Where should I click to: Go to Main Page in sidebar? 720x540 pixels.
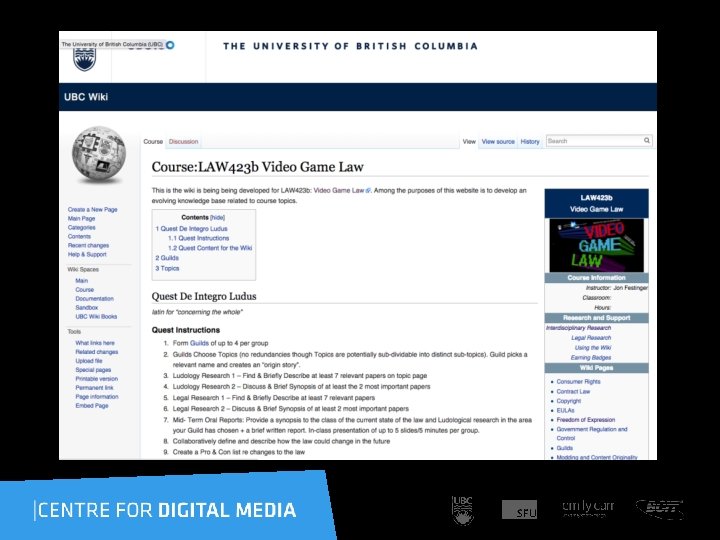click(81, 219)
